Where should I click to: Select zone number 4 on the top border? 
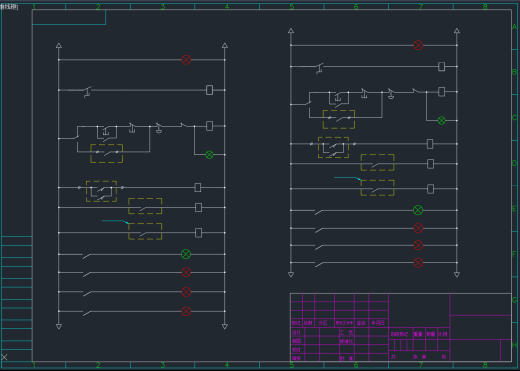pyautogui.click(x=227, y=7)
